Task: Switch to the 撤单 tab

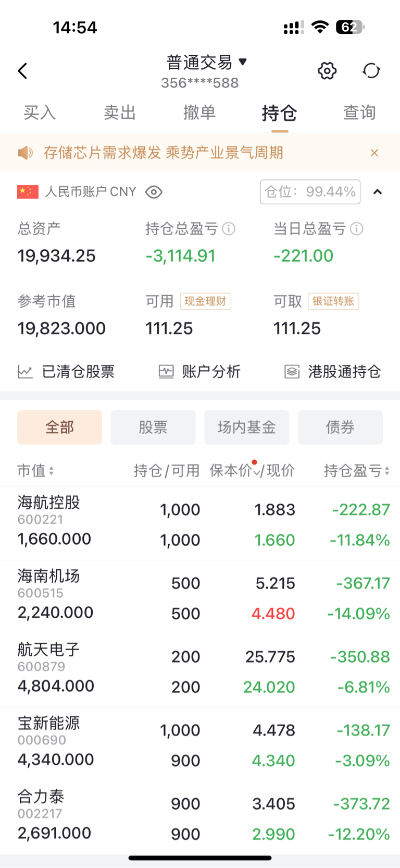Action: click(x=199, y=113)
